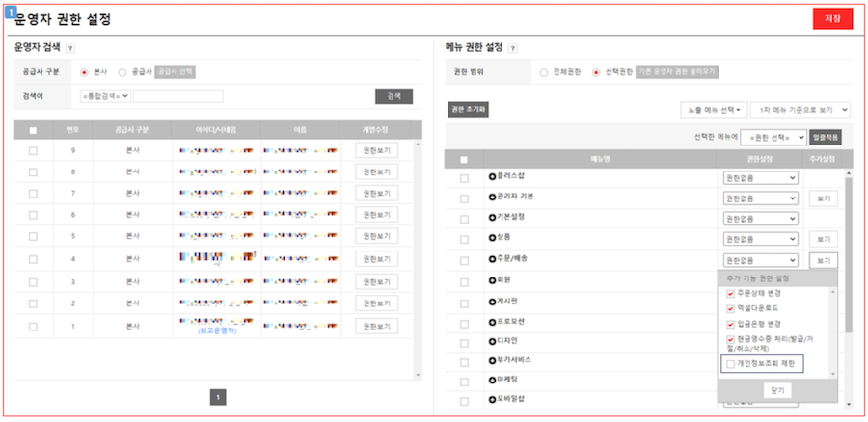Expand the 주문/배송 plus icon
868x422 pixels.
click(492, 259)
